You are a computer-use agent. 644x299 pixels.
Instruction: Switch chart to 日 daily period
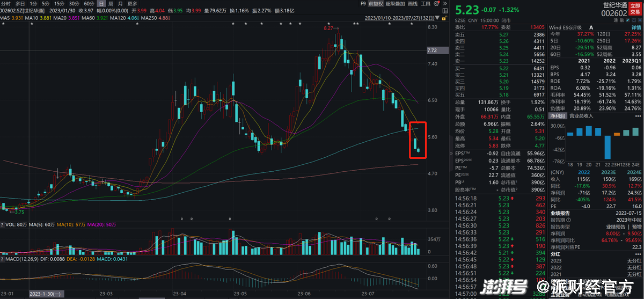coord(100,3)
